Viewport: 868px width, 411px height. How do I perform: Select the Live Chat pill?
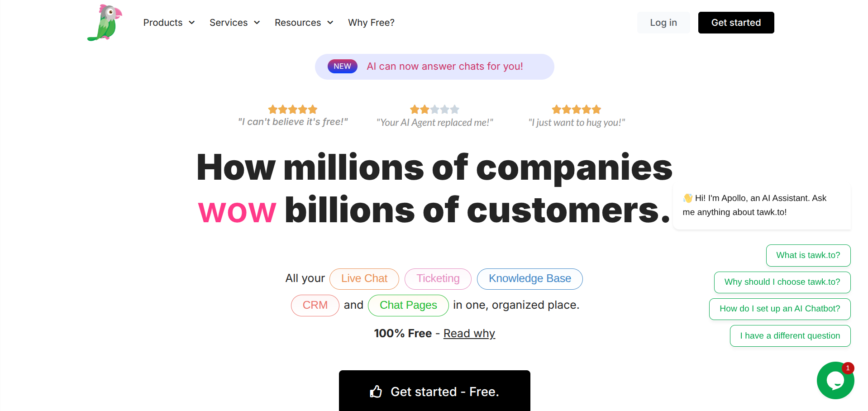tap(364, 279)
